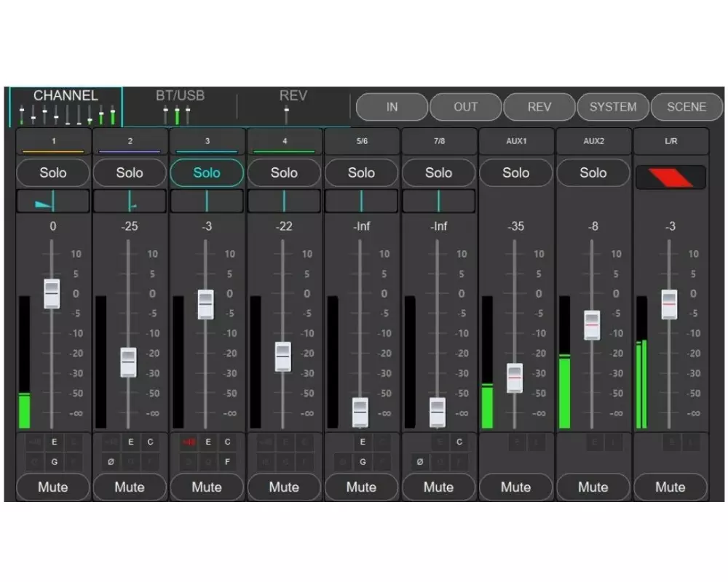Screen dimensions: 728x582
Task: Mute channel 2
Action: [130, 487]
